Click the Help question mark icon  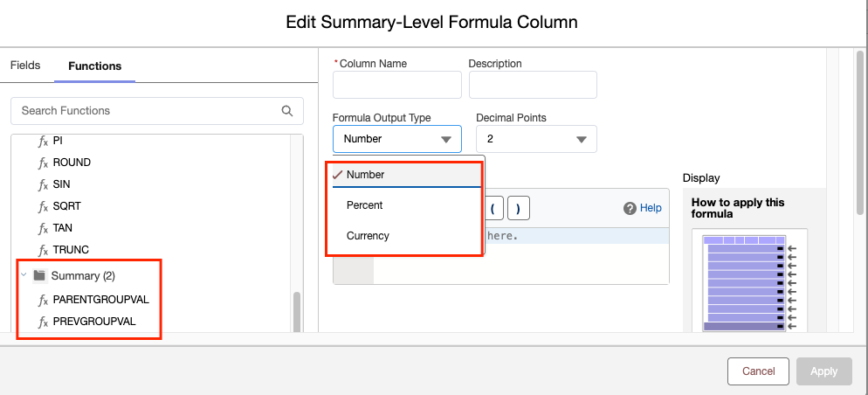(630, 208)
